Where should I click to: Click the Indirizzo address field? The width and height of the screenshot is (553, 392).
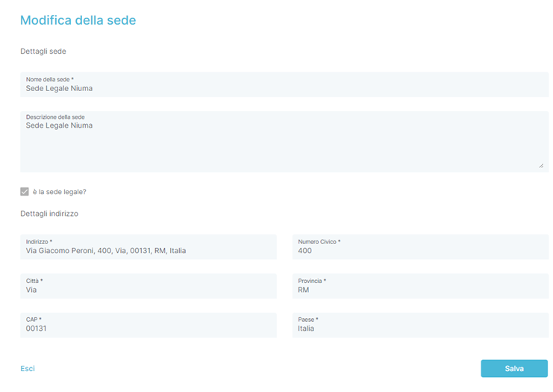149,247
